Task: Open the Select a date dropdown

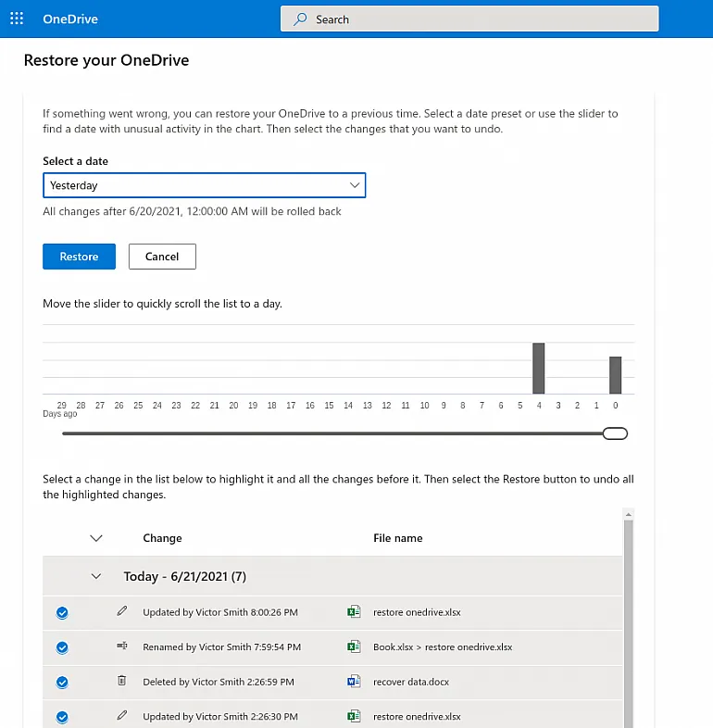Action: [204, 185]
